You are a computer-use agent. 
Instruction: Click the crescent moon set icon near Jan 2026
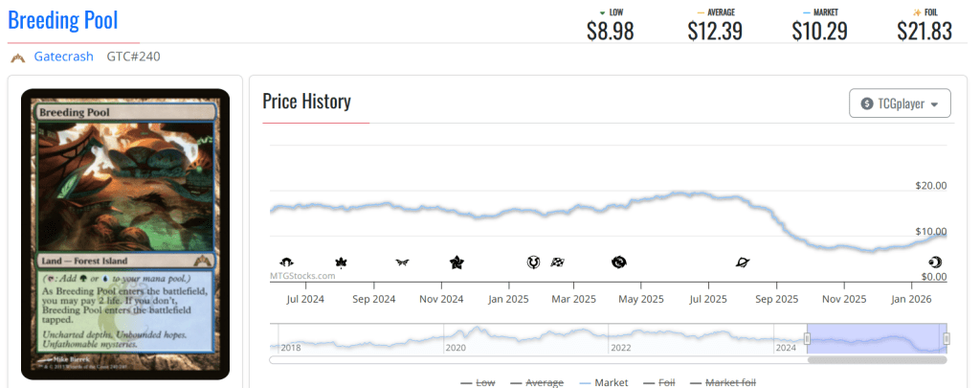click(x=935, y=262)
